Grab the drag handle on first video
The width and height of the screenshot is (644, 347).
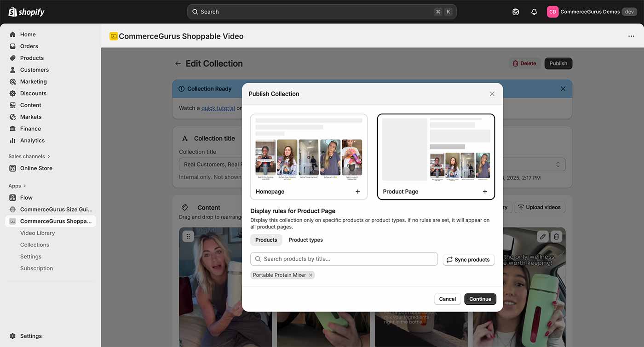pyautogui.click(x=188, y=236)
